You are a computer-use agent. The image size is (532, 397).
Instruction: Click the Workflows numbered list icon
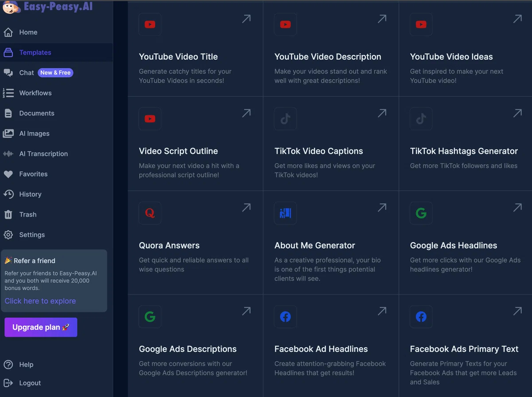[8, 93]
